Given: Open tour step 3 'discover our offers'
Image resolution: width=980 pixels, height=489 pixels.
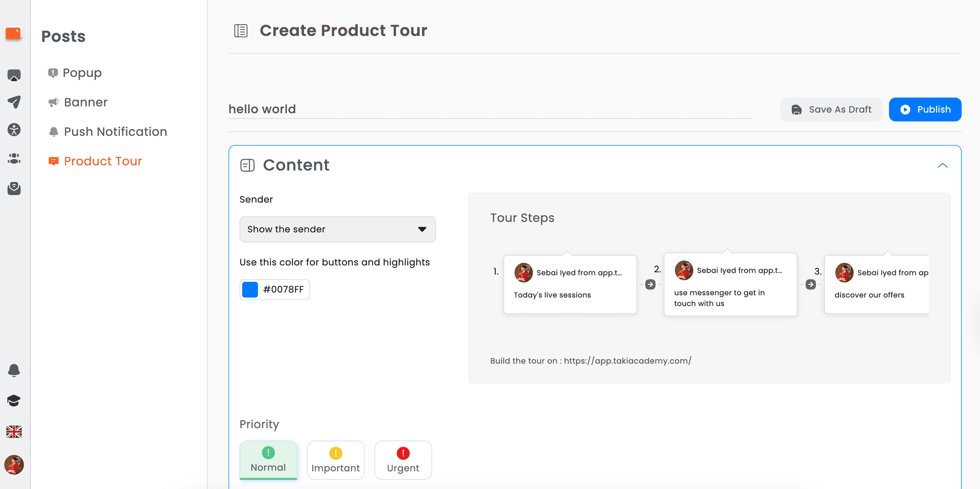Looking at the screenshot, I should click(877, 284).
